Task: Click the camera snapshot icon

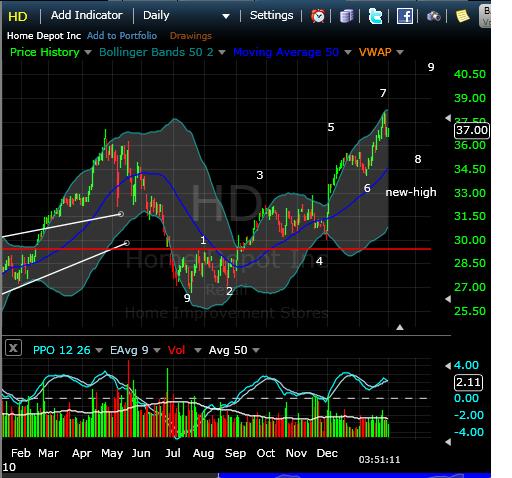Action: tap(433, 16)
